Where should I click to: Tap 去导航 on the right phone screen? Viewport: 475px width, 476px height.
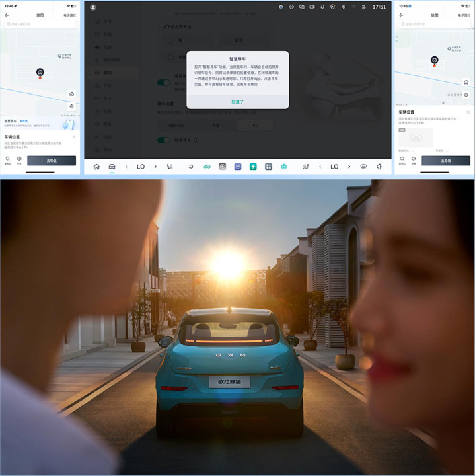446,161
